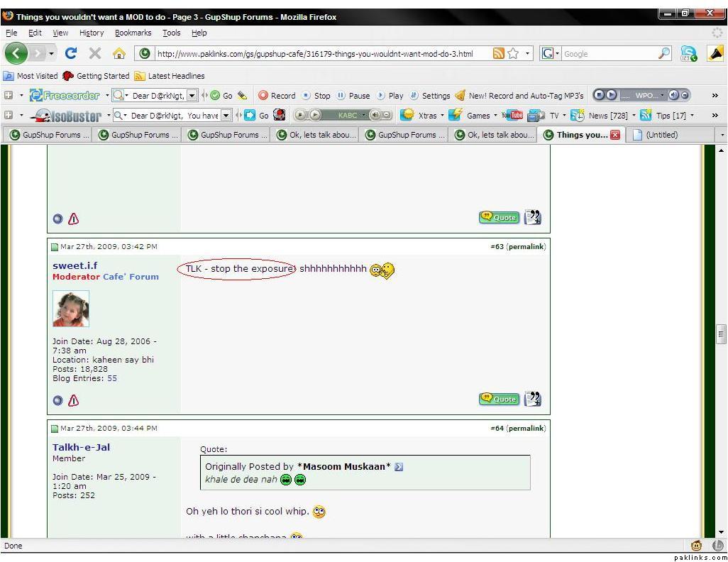Open Talkh-e-Jal's profile link

tap(81, 447)
